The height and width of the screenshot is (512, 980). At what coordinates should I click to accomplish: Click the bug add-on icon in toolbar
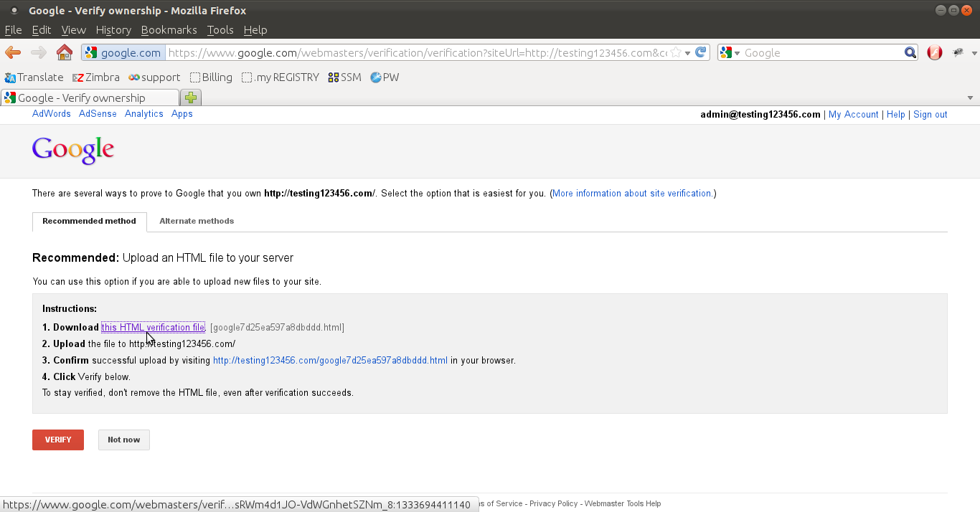pyautogui.click(x=958, y=52)
